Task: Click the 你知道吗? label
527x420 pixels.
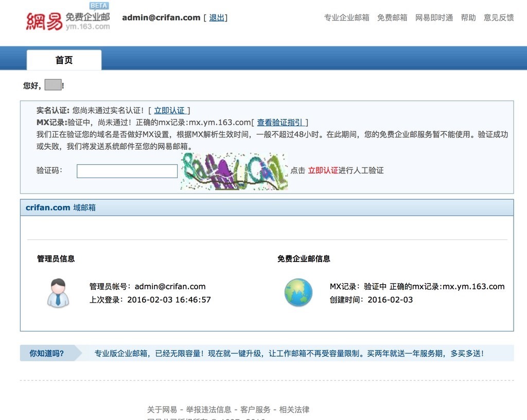Action: coord(47,354)
